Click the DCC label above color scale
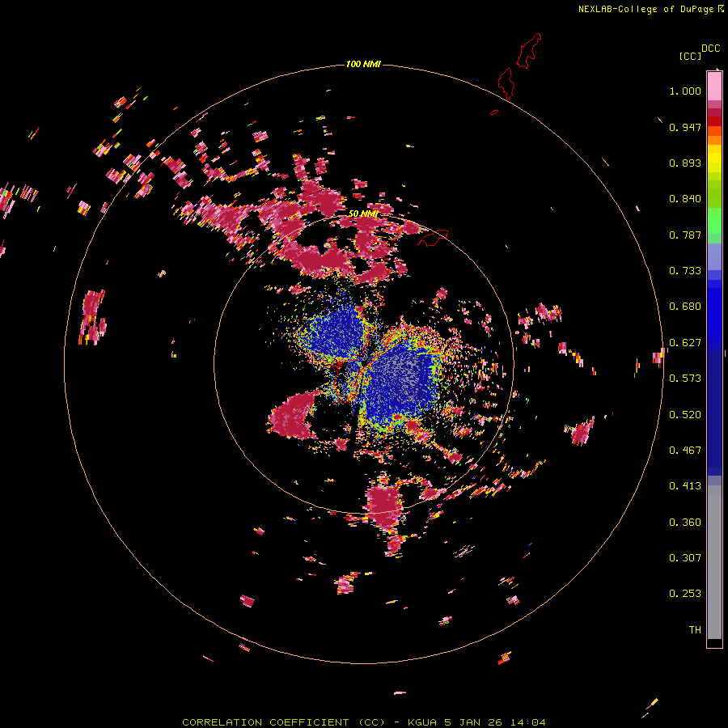This screenshot has width=728, height=728. click(x=711, y=49)
